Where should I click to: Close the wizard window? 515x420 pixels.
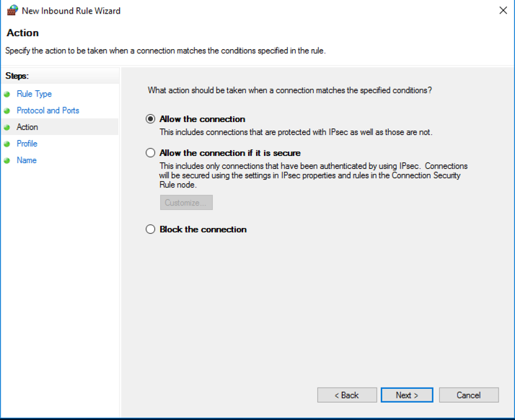tap(502, 11)
